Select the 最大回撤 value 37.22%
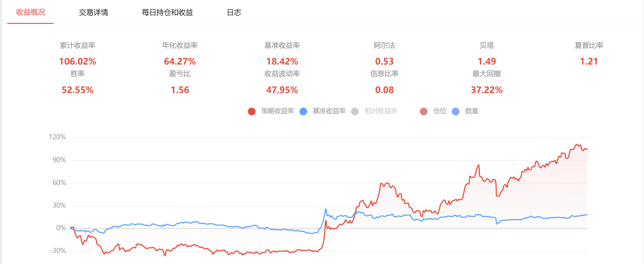This screenshot has width=644, height=264. click(x=487, y=90)
